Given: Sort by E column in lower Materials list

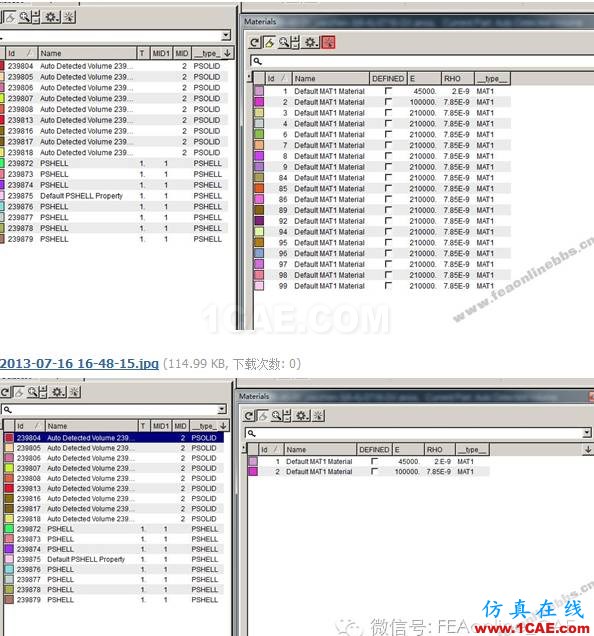Looking at the screenshot, I should pos(408,449).
